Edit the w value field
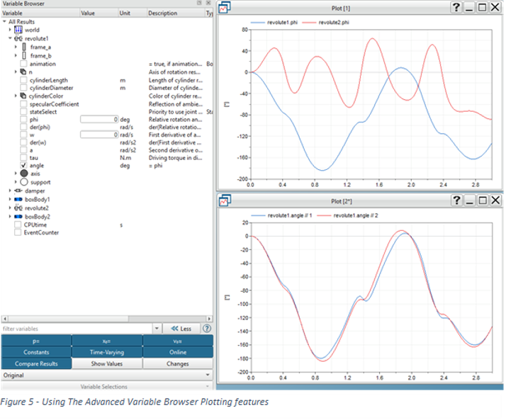The width and height of the screenshot is (506, 420). click(x=99, y=135)
